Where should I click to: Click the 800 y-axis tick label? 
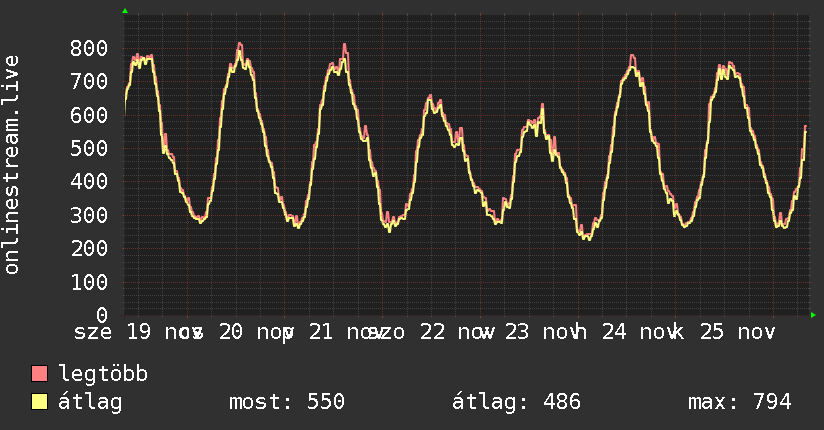click(x=89, y=48)
